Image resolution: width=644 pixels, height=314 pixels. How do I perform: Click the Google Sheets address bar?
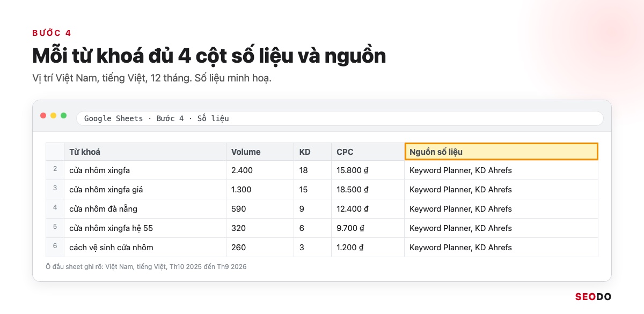point(340,118)
